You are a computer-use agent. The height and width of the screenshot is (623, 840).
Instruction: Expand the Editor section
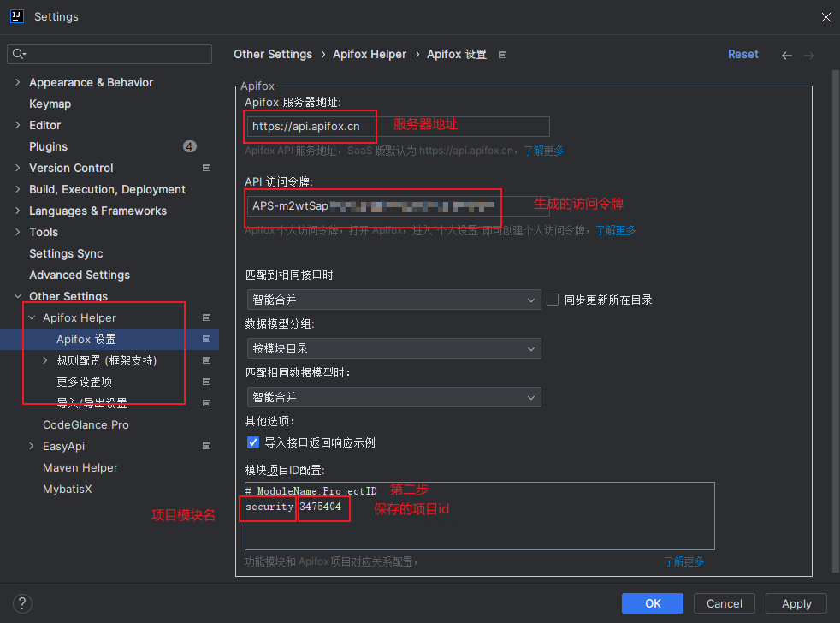point(18,125)
